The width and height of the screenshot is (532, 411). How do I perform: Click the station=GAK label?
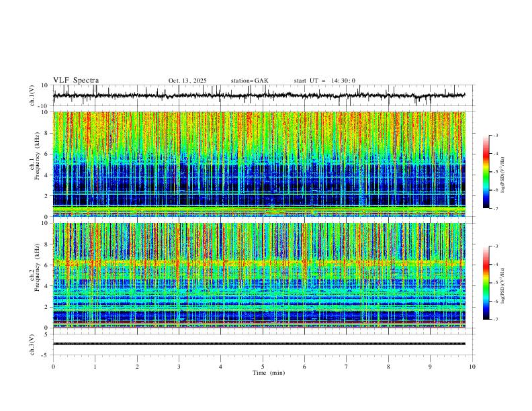coord(249,81)
